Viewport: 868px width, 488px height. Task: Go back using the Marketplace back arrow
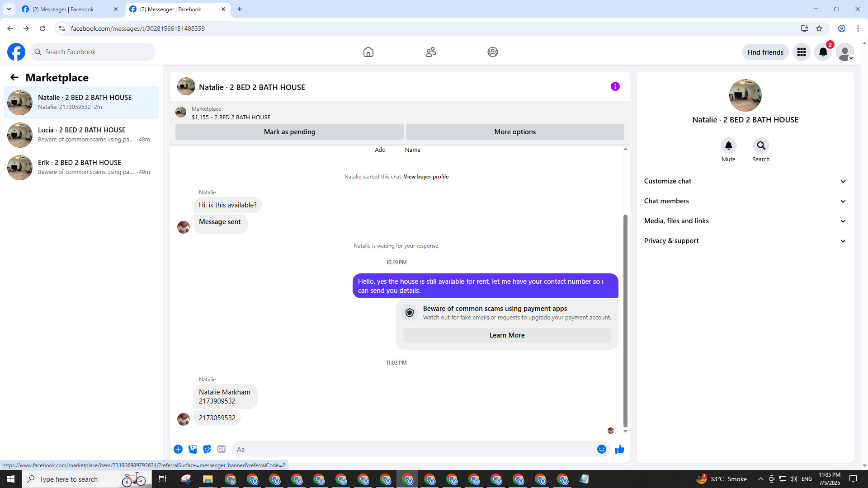point(14,78)
